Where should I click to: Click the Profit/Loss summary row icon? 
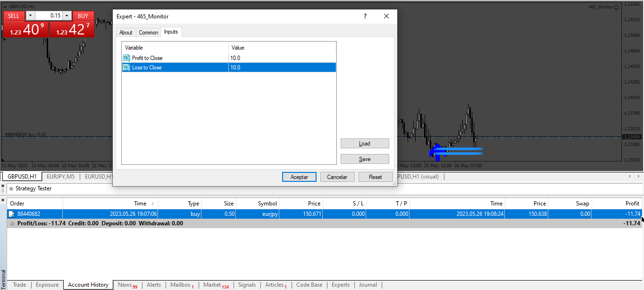pos(12,223)
